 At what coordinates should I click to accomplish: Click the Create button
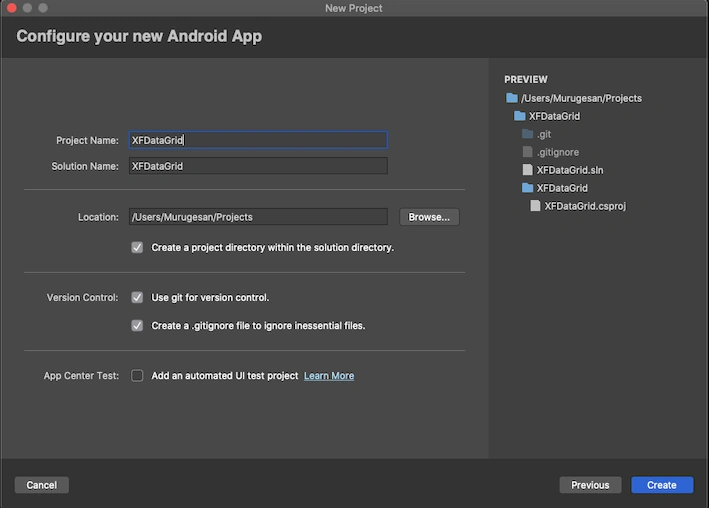(662, 485)
